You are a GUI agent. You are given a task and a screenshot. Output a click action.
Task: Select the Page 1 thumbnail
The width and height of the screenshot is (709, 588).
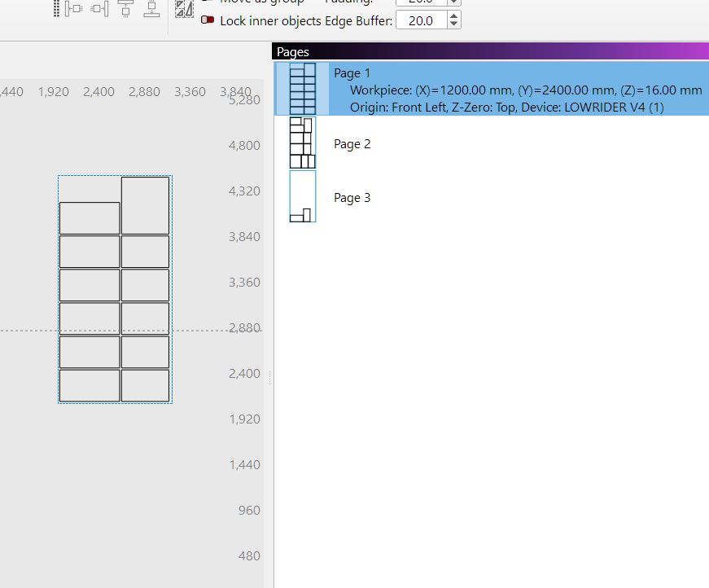303,89
